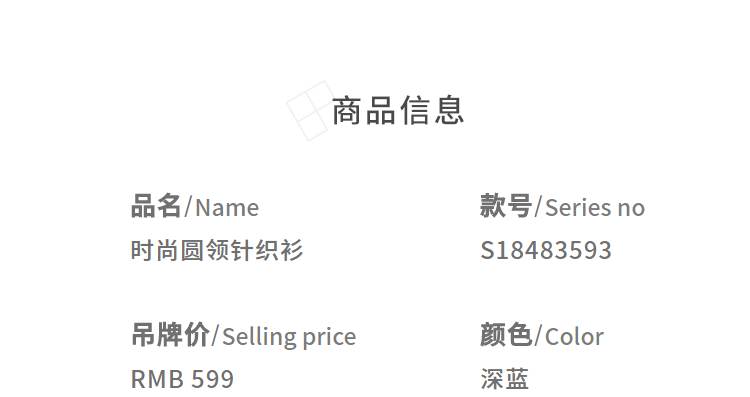Click the RMB currency text
750x397 pixels.
[x=157, y=379]
